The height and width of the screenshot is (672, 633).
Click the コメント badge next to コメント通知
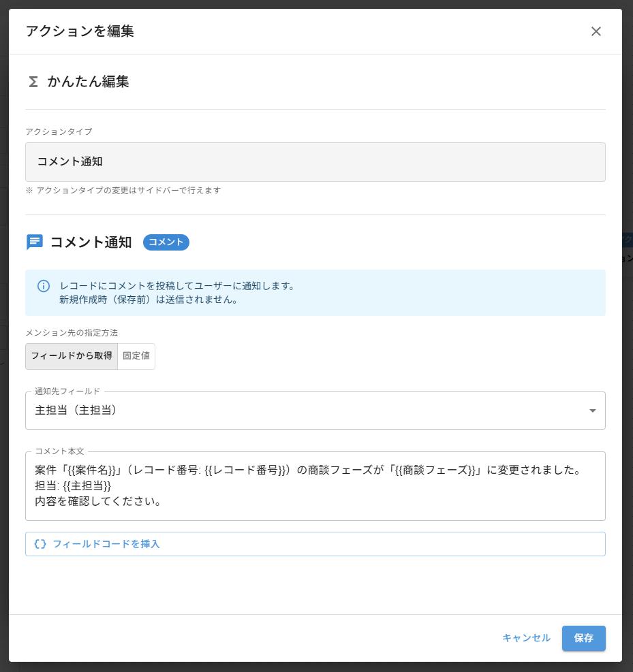(x=166, y=242)
